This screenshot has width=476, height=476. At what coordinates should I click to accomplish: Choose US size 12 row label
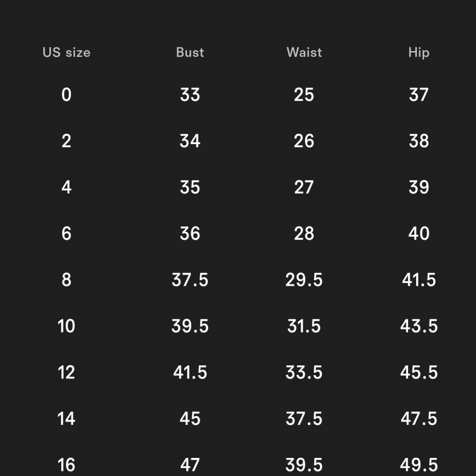(x=66, y=373)
